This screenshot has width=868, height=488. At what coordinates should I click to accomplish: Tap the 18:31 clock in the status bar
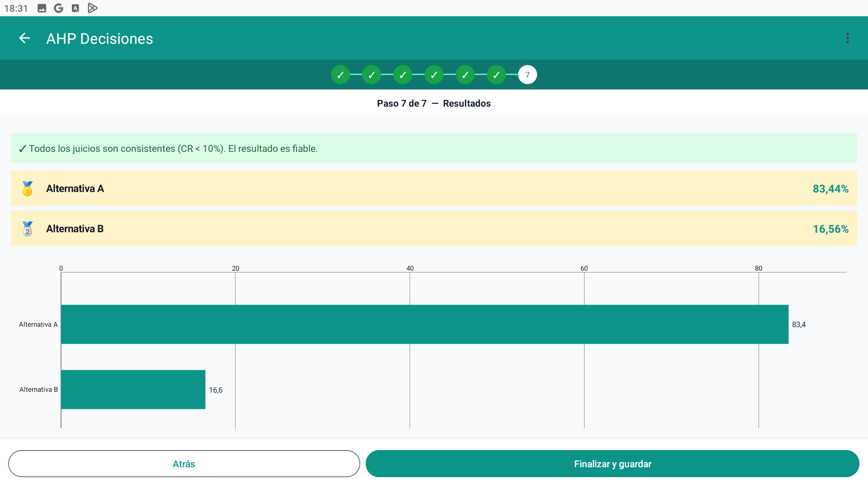[x=16, y=9]
